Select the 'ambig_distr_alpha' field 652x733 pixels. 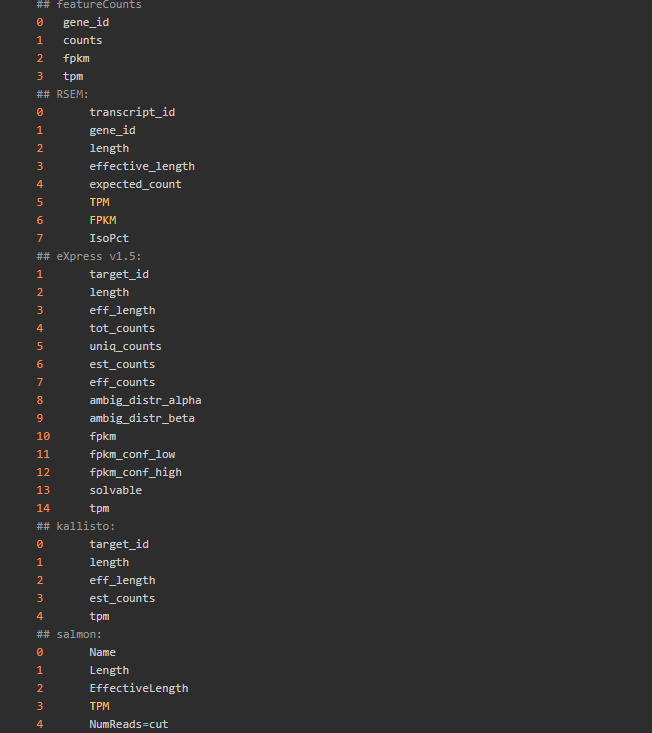(145, 401)
